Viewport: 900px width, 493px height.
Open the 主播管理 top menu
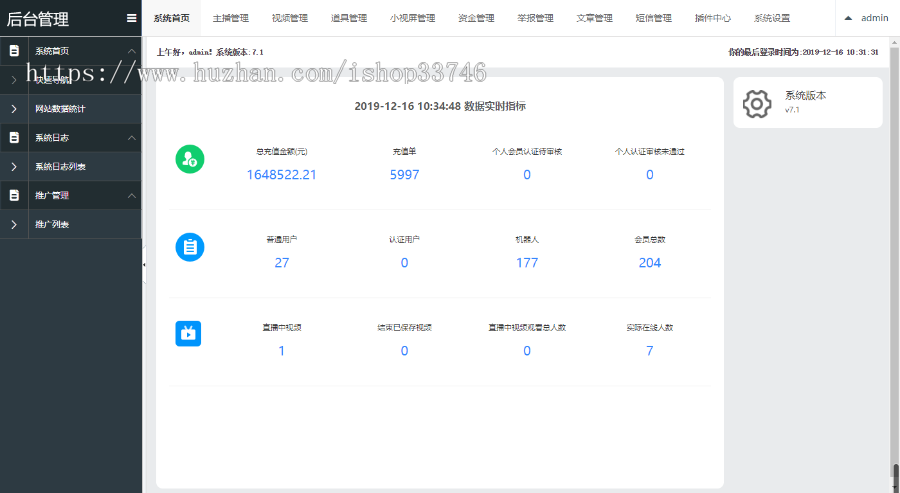pyautogui.click(x=231, y=18)
